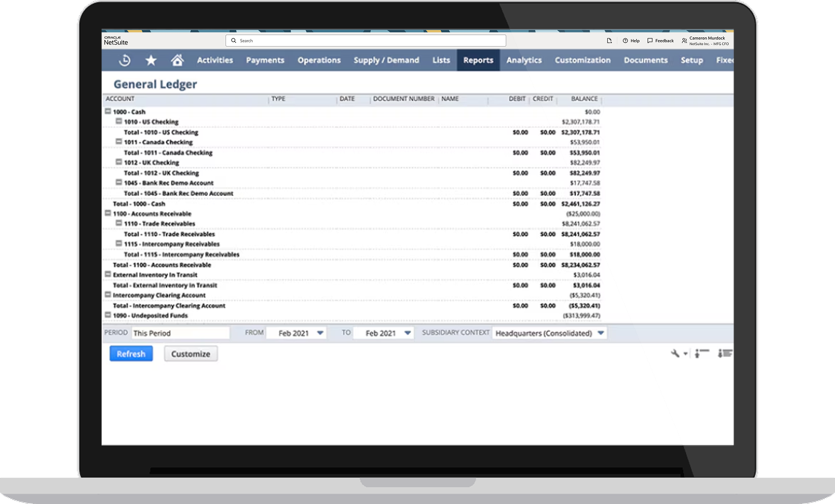
Task: Click the General Ledger page title
Action: pyautogui.click(x=155, y=84)
